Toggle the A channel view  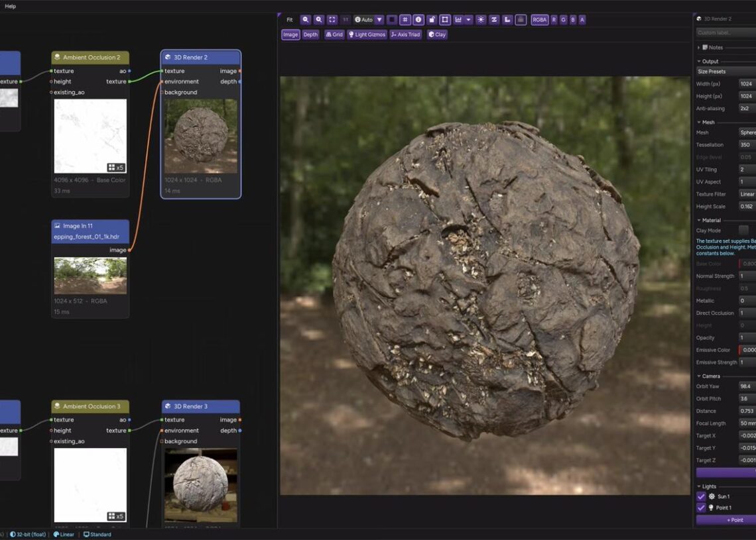coord(582,20)
